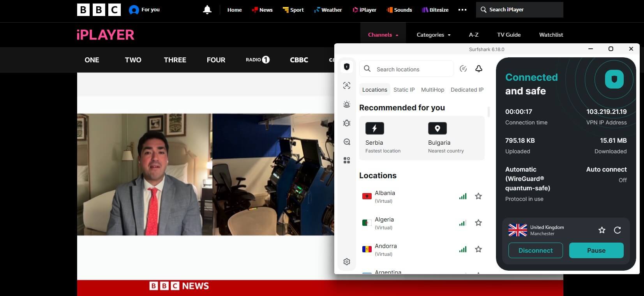
Task: Click the Serbia fastest location lightning icon
Action: 375,128
